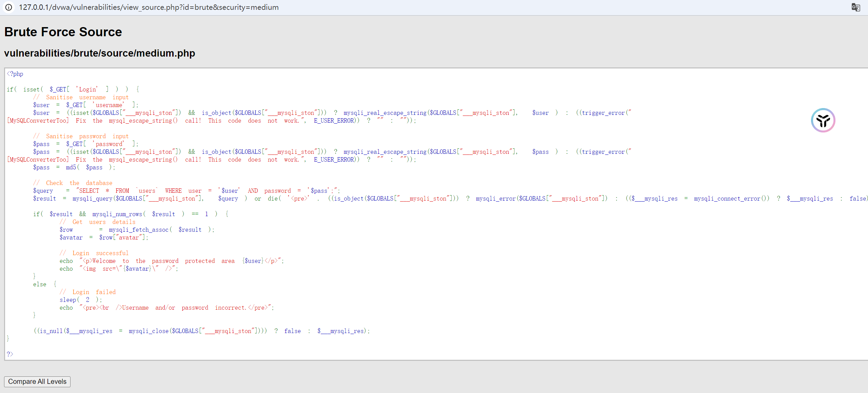The height and width of the screenshot is (393, 868).
Task: Click the site information icon
Action: pos(8,7)
